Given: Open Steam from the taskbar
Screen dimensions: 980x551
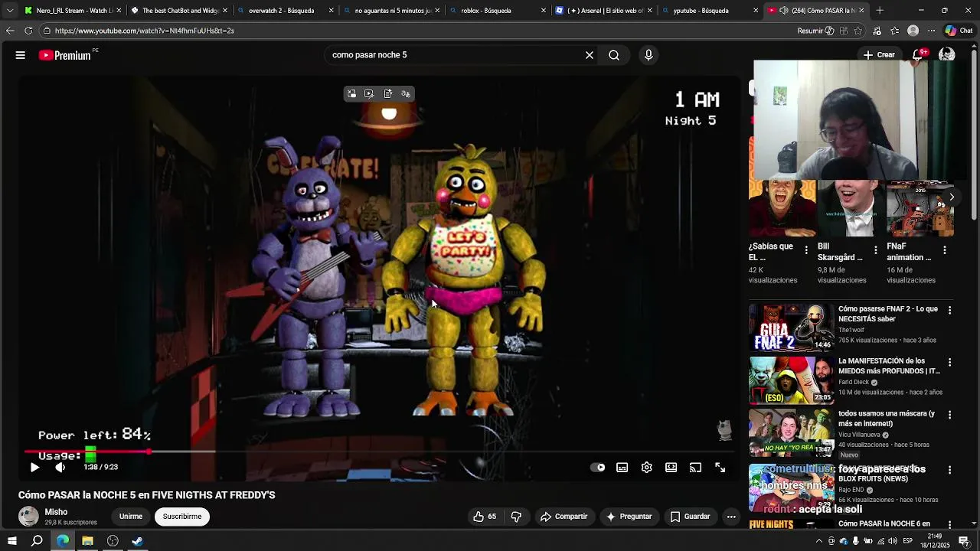Looking at the screenshot, I should 137,541.
